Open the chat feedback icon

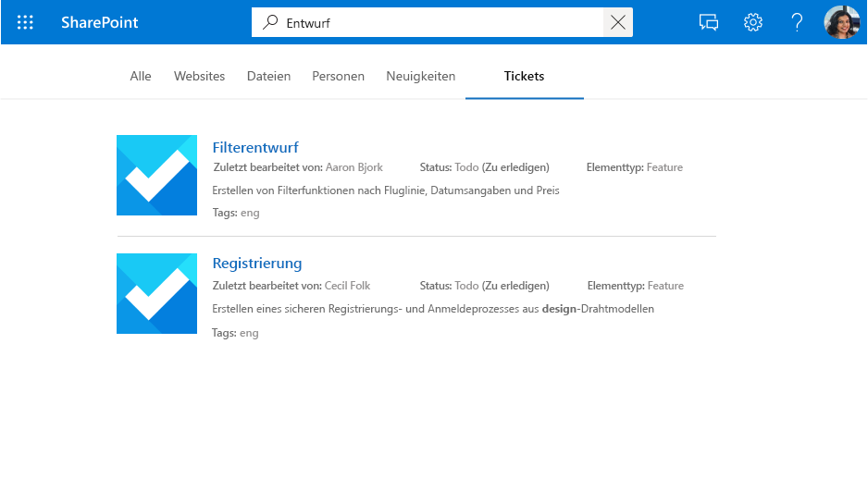pos(709,22)
